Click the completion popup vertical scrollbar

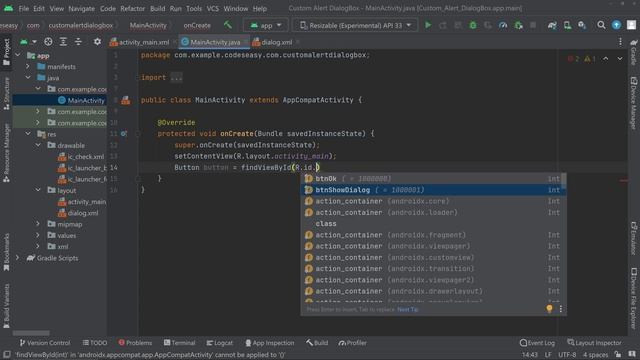tap(564, 180)
